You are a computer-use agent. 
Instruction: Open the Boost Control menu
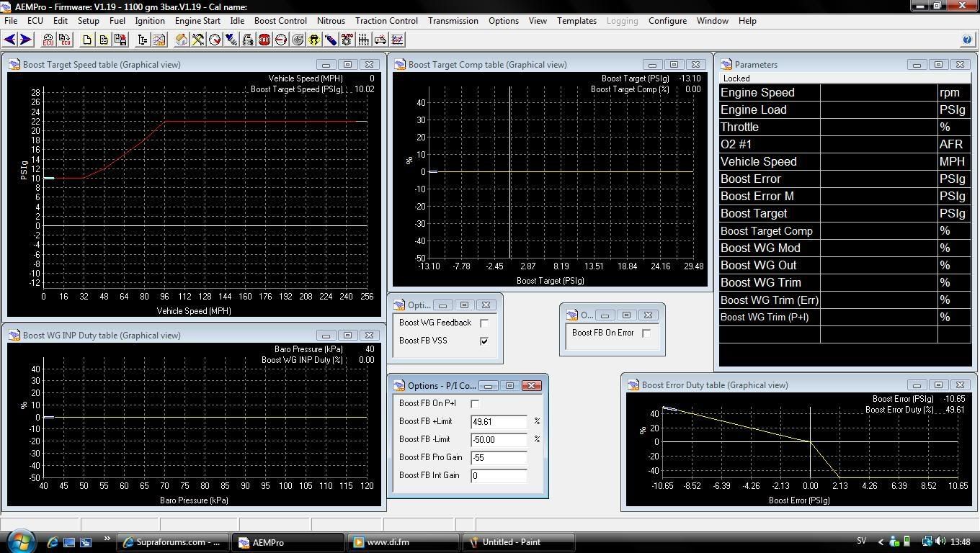pos(280,21)
